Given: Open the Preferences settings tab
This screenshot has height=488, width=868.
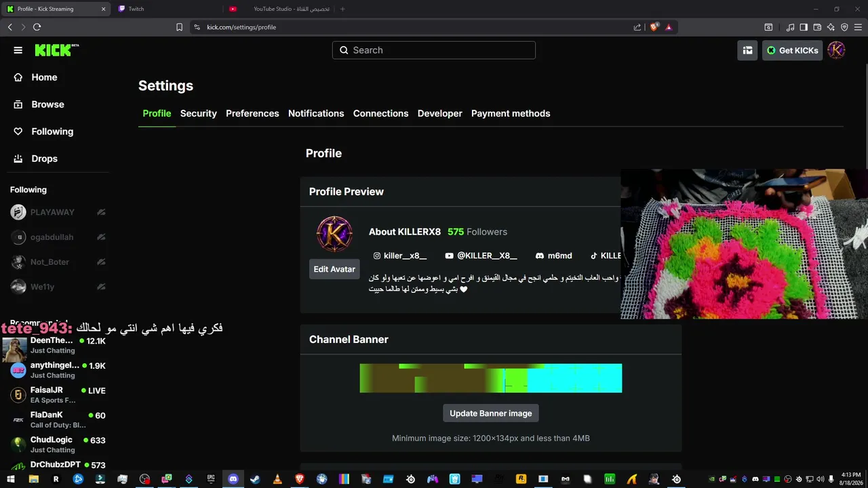Looking at the screenshot, I should (252, 113).
